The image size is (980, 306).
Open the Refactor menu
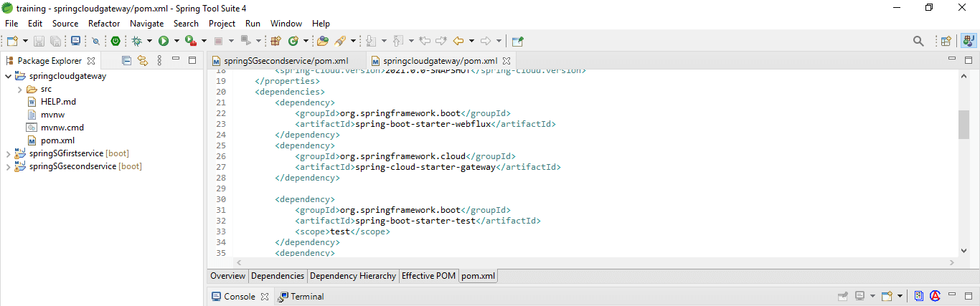(x=104, y=23)
